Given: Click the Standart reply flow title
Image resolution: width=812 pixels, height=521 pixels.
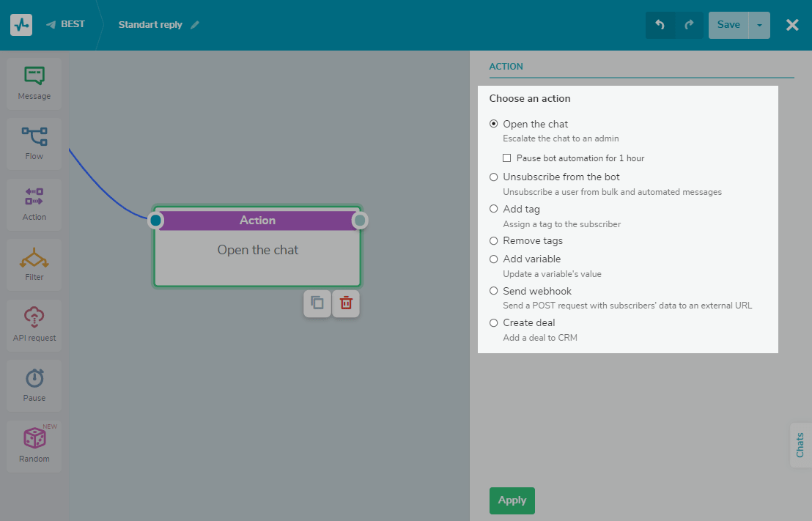Looking at the screenshot, I should click(x=150, y=25).
